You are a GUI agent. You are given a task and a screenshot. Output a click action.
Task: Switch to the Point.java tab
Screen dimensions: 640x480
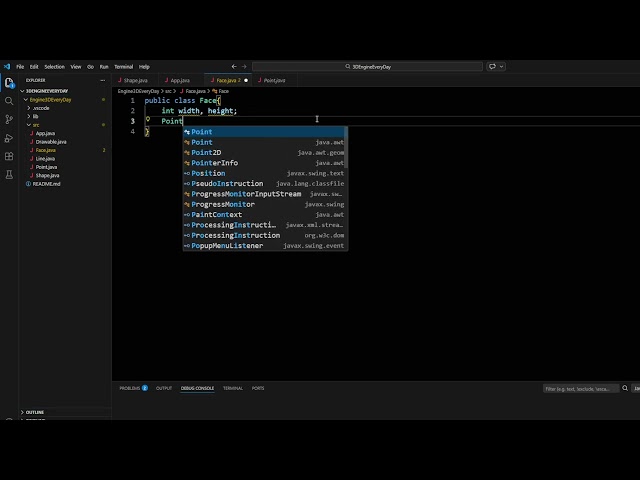[272, 80]
